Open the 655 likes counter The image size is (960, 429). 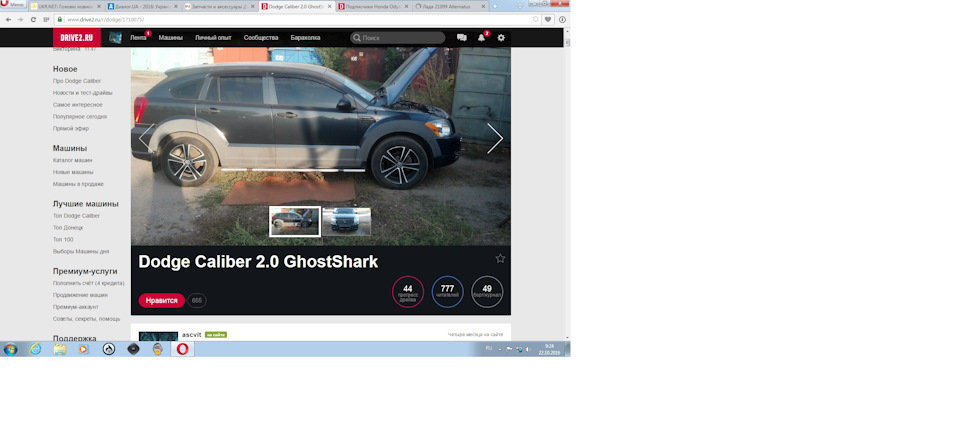pos(197,300)
